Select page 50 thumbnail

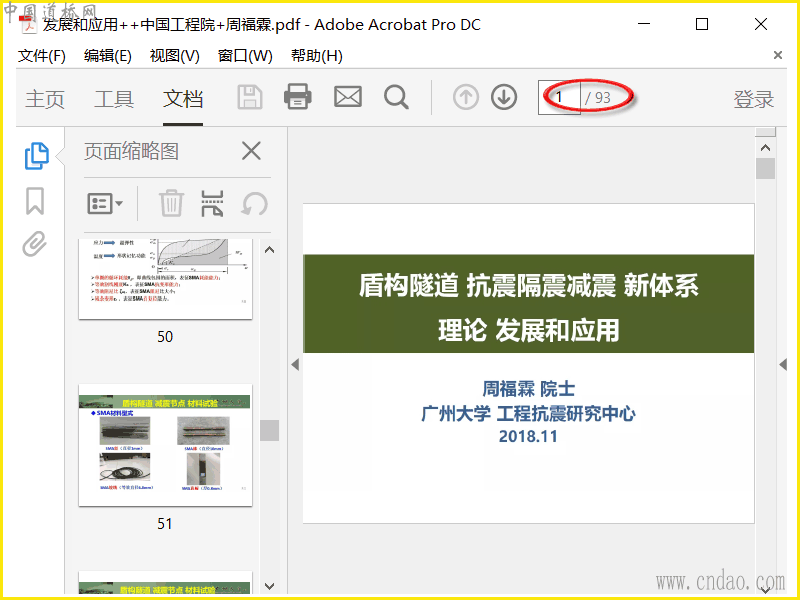click(165, 278)
